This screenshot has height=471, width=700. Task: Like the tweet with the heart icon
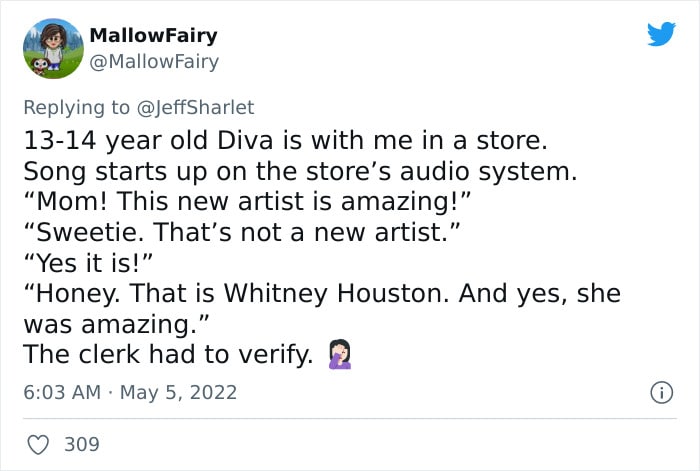pyautogui.click(x=38, y=445)
